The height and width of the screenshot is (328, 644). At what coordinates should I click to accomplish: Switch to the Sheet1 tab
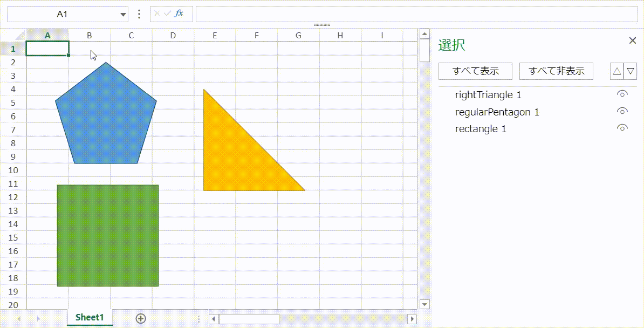coord(90,317)
